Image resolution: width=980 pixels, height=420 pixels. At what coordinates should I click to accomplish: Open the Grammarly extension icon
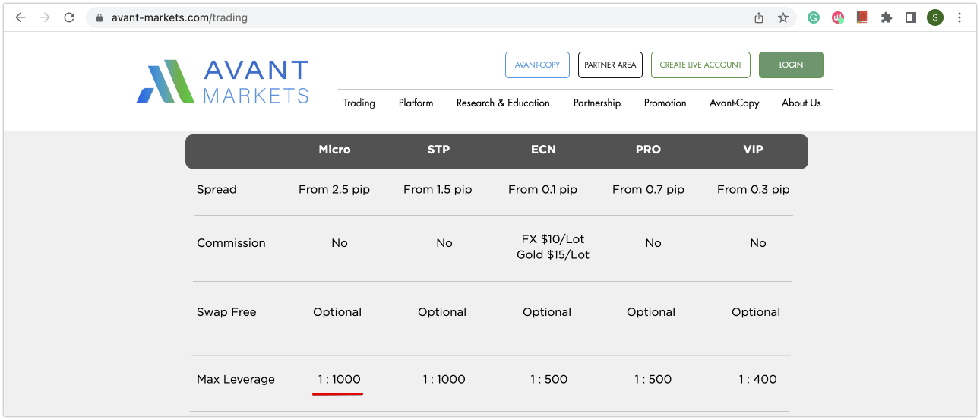tap(814, 17)
